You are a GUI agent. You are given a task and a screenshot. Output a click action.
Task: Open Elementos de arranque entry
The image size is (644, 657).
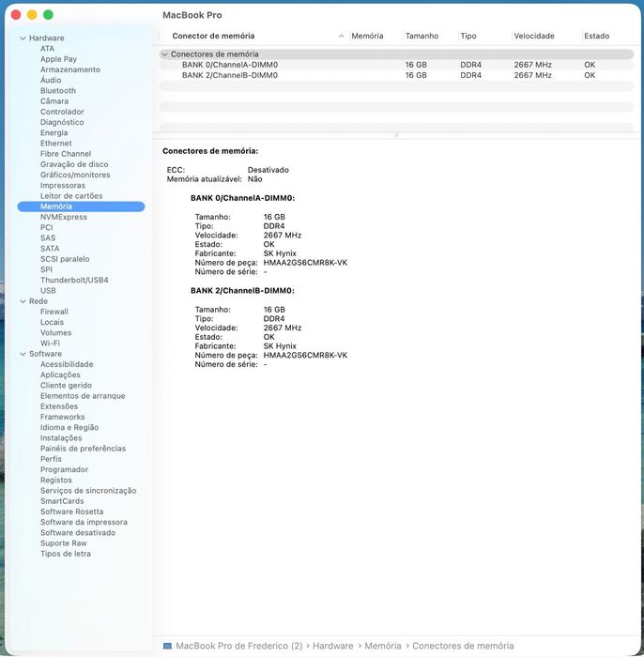83,396
